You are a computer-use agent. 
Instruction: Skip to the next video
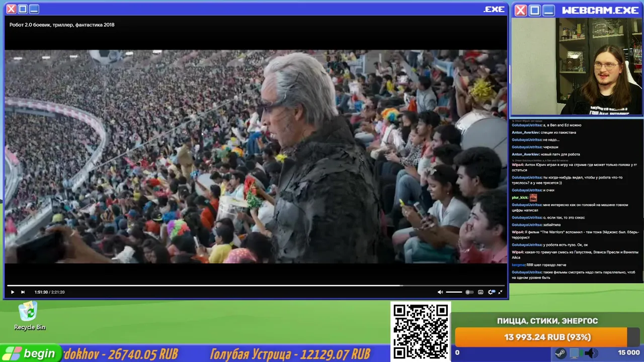tap(23, 292)
